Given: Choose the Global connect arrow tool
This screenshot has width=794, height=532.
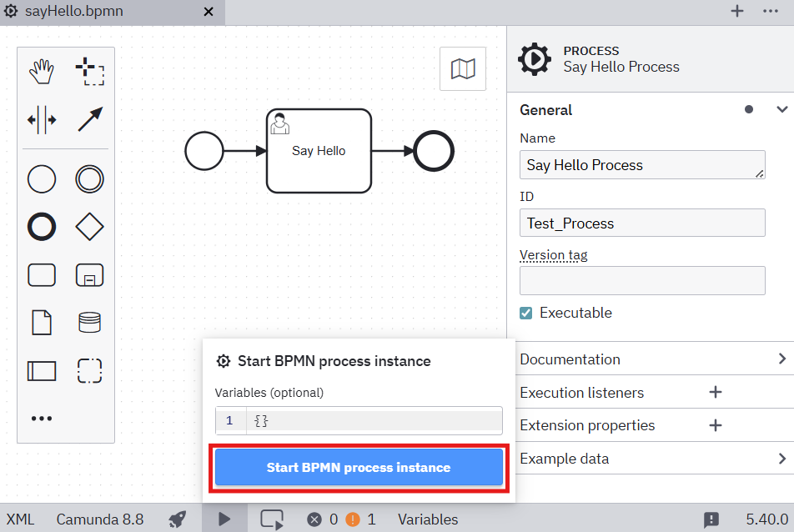Looking at the screenshot, I should tap(89, 120).
